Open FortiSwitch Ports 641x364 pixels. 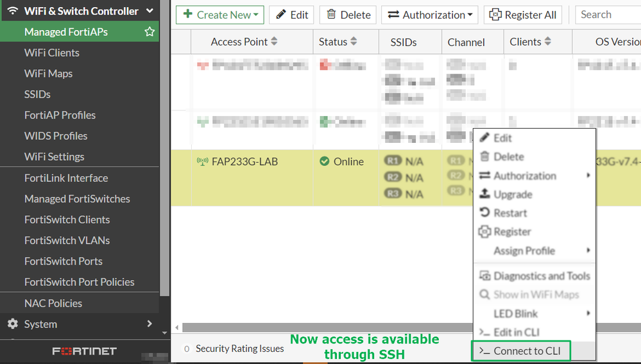click(64, 261)
